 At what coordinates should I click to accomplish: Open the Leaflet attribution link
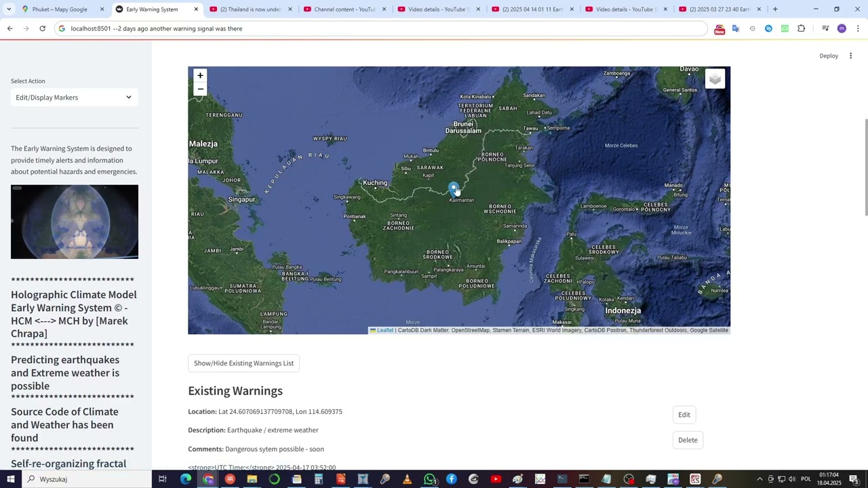pyautogui.click(x=382, y=330)
